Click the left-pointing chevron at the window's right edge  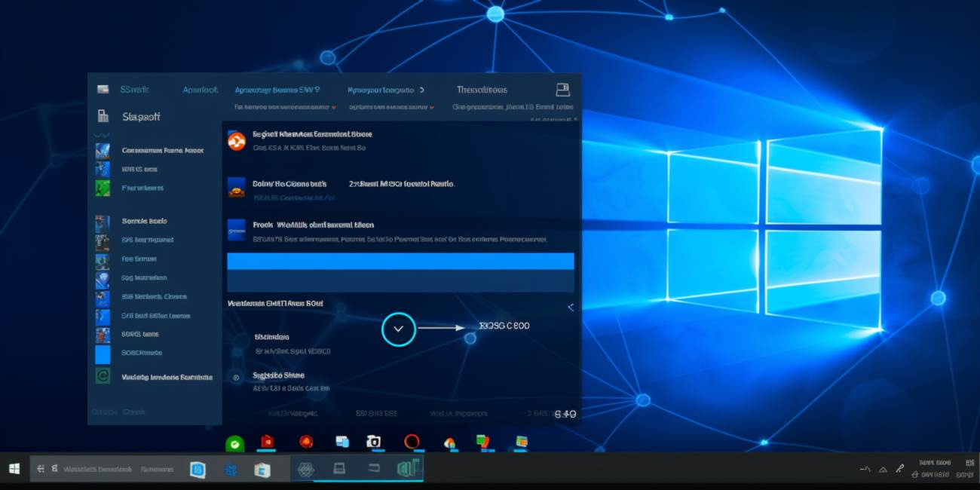571,308
